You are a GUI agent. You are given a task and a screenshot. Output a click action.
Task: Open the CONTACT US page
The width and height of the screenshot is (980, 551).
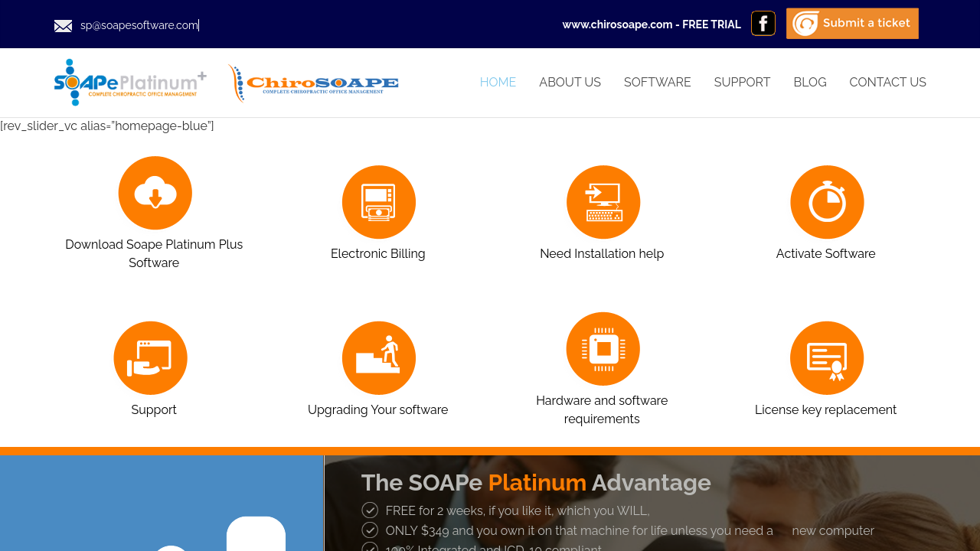click(x=887, y=82)
